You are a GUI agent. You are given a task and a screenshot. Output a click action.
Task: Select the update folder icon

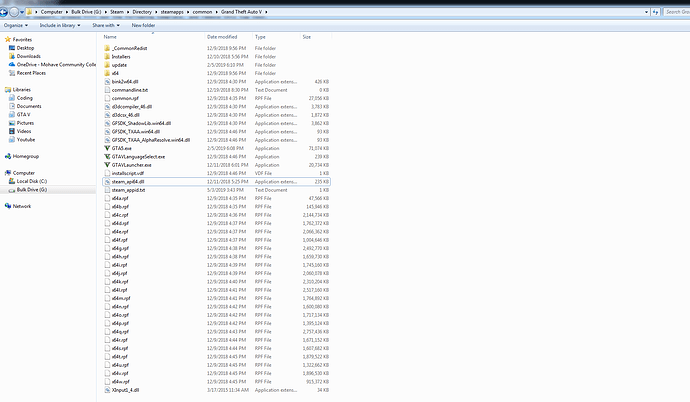point(105,64)
